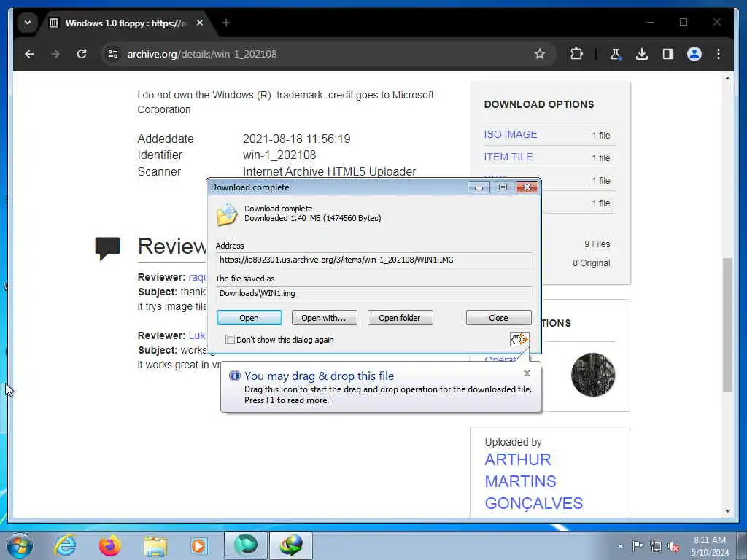Click the Reviews speech bubble icon
The height and width of the screenshot is (560, 747).
pos(108,248)
